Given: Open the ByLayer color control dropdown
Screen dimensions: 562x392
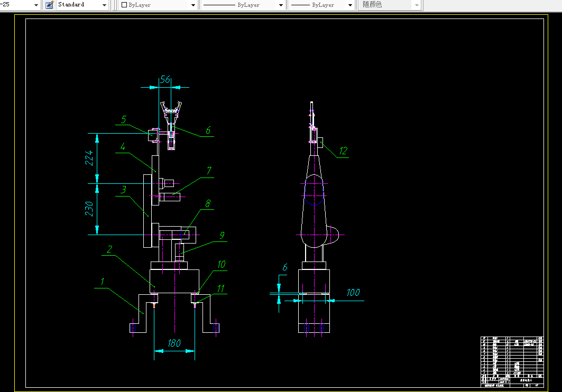Looking at the screenshot, I should click(x=193, y=5).
